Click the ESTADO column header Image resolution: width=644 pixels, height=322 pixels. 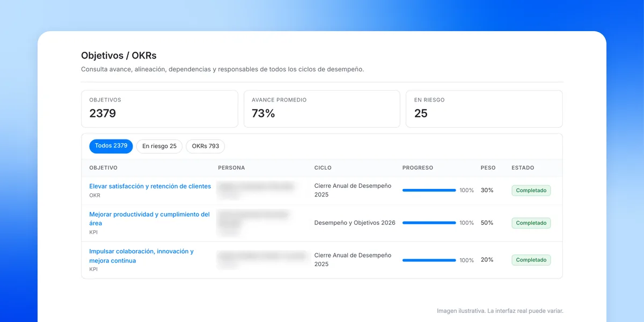click(x=523, y=168)
